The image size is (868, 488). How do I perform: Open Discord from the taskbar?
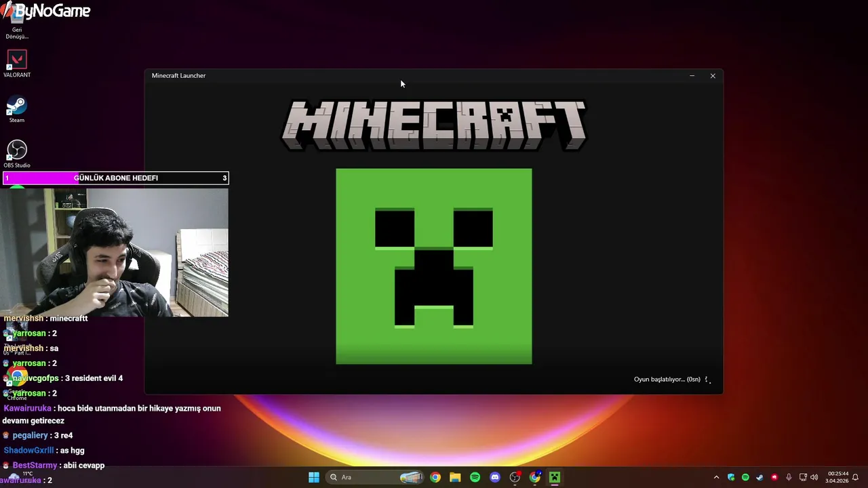[x=495, y=477]
